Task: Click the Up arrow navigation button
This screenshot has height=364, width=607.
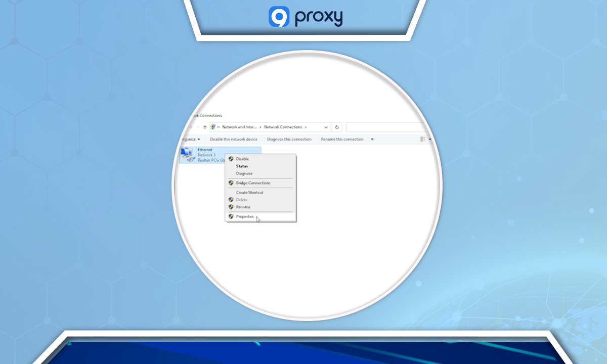Action: (x=204, y=127)
